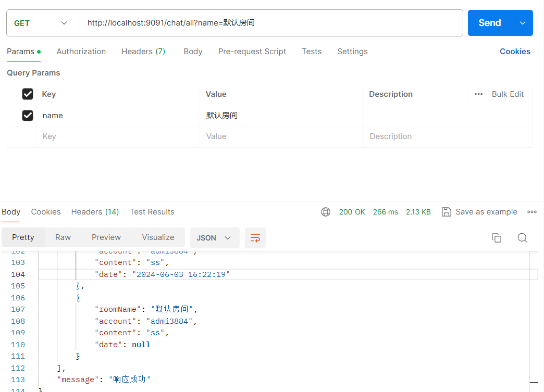Viewport: 544px width, 392px height.
Task: Click the 200 OK status
Action: (352, 212)
